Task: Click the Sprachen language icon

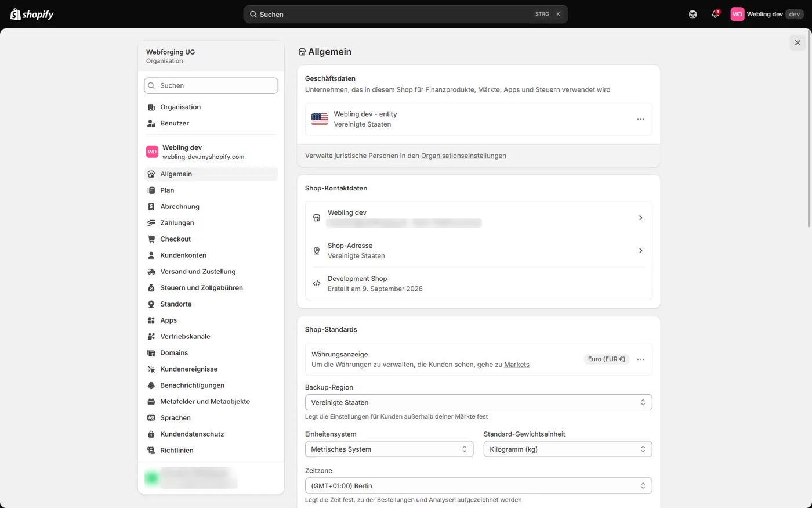Action: pos(151,418)
